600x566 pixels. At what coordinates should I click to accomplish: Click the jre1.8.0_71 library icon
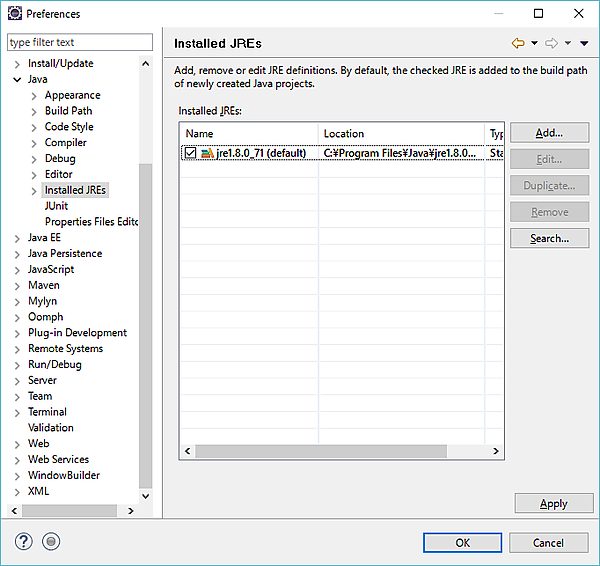[207, 153]
